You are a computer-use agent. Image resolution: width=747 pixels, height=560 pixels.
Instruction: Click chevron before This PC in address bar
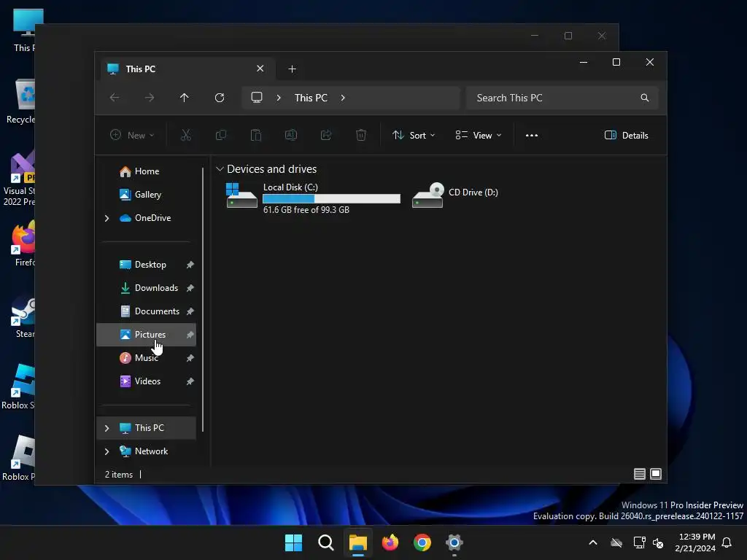(x=279, y=98)
